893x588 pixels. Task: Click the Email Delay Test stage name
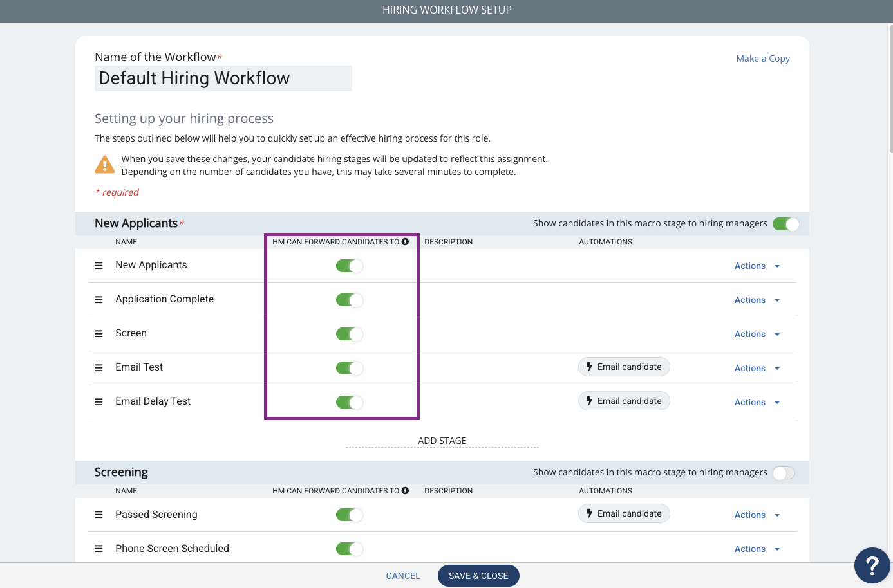click(x=153, y=401)
